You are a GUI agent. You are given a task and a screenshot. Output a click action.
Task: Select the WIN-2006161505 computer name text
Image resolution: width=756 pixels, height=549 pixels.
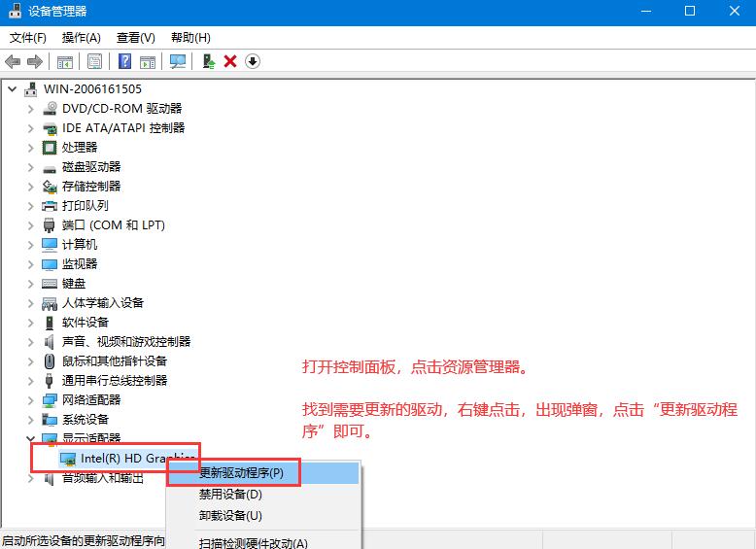pyautogui.click(x=92, y=89)
